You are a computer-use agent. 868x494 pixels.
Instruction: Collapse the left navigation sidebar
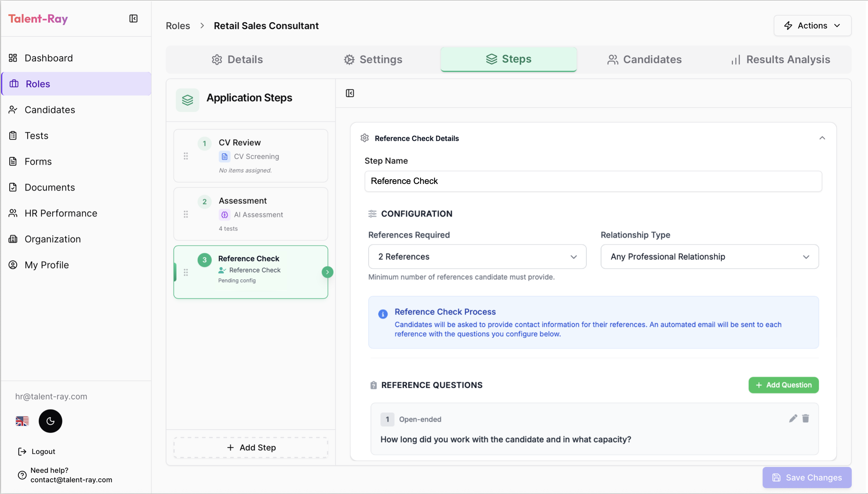point(133,19)
